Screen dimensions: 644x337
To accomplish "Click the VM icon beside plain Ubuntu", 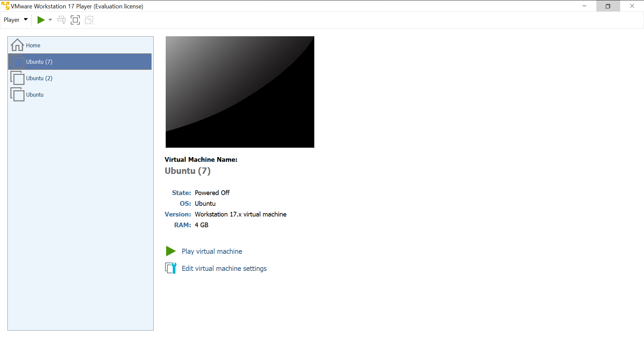I will (17, 94).
